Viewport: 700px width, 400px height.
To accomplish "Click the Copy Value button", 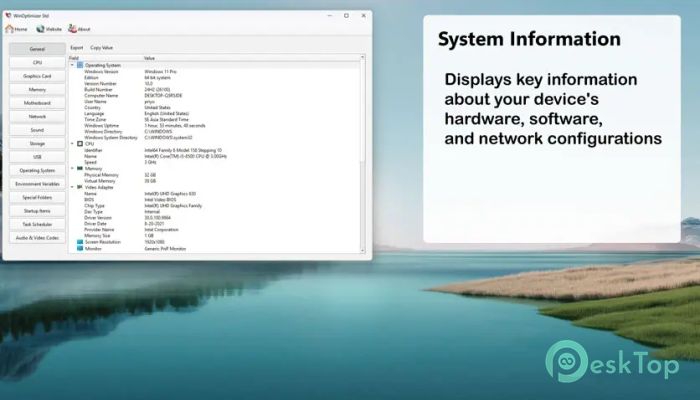I will point(102,47).
